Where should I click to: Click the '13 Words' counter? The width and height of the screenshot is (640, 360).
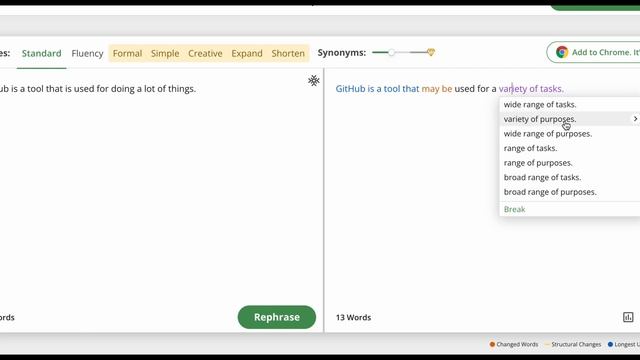tap(353, 317)
